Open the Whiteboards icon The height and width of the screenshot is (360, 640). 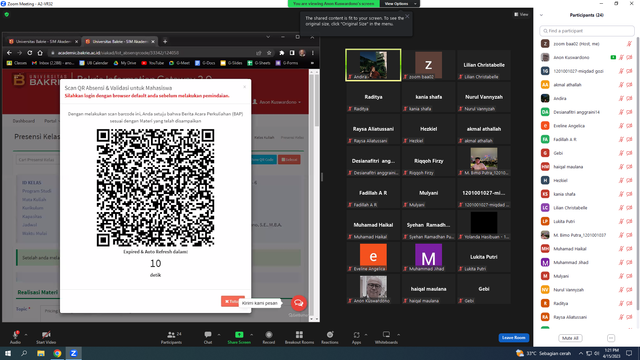coord(386,335)
